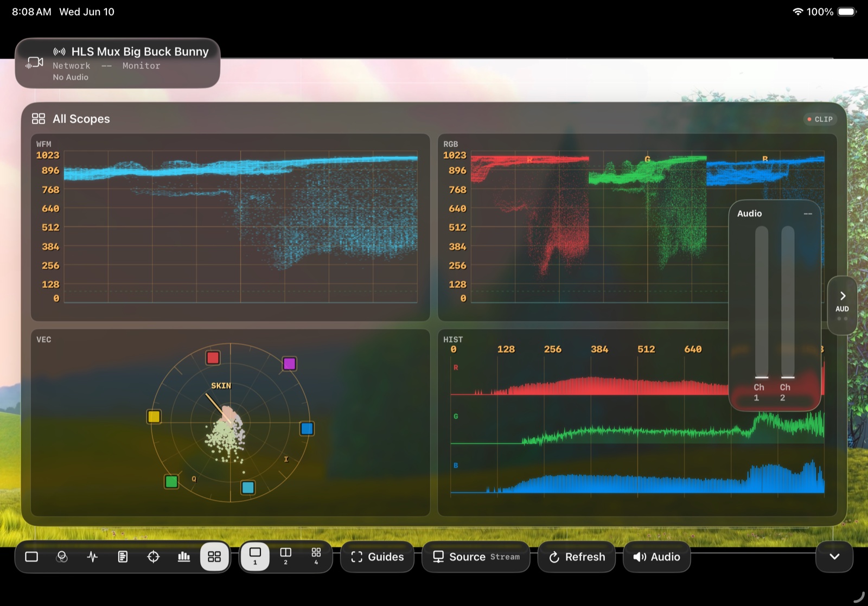
Task: Select the vectorscope crosshair icon
Action: tap(154, 557)
